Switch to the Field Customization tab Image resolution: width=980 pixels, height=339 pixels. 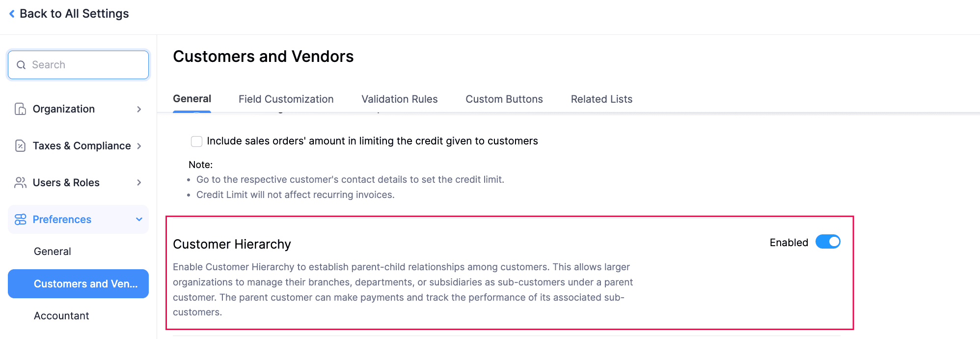(286, 99)
